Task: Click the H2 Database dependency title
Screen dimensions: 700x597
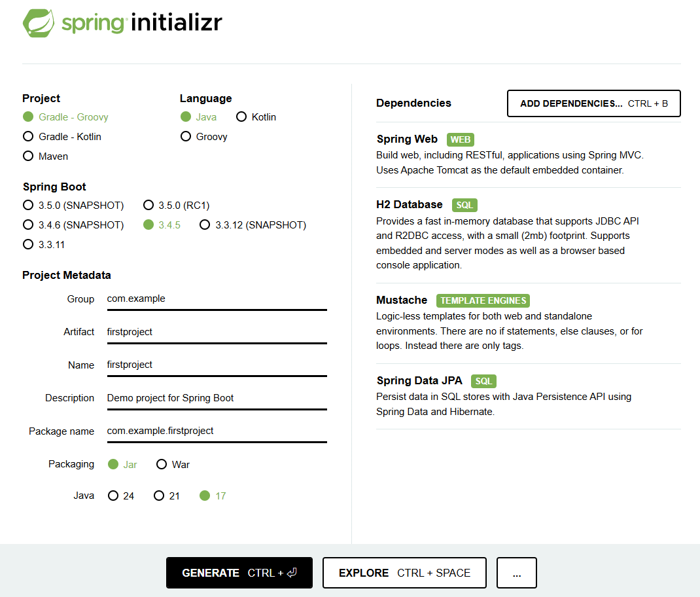Action: click(x=410, y=205)
